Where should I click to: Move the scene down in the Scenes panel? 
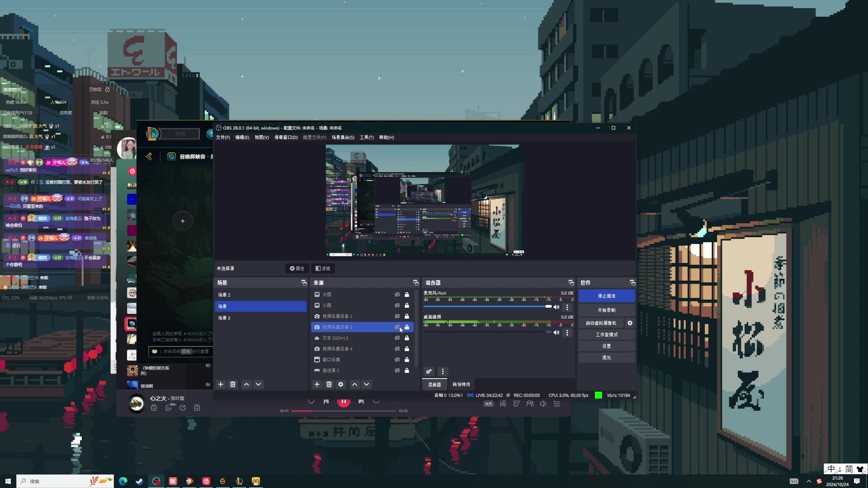pos(258,385)
